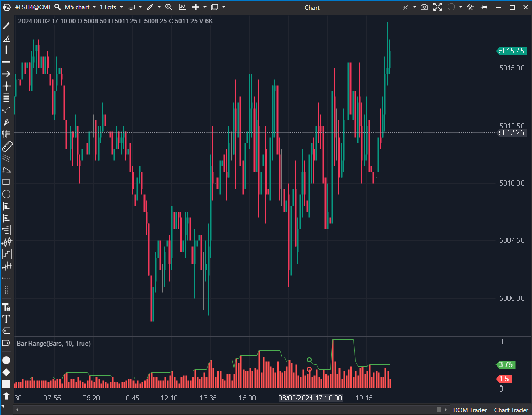Screen dimensions: 532x415
Task: Click the #ESH4@CME symbol label
Action: coord(33,7)
